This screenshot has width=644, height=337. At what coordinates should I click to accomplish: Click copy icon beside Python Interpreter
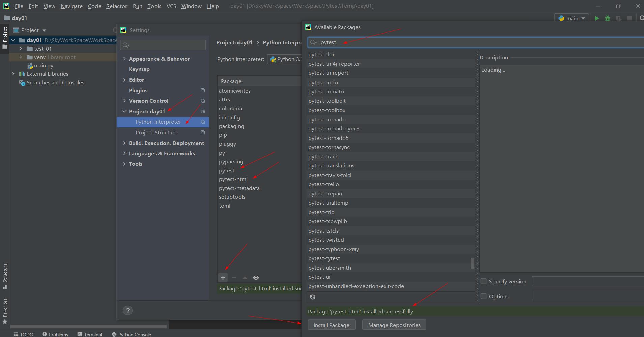tap(203, 122)
